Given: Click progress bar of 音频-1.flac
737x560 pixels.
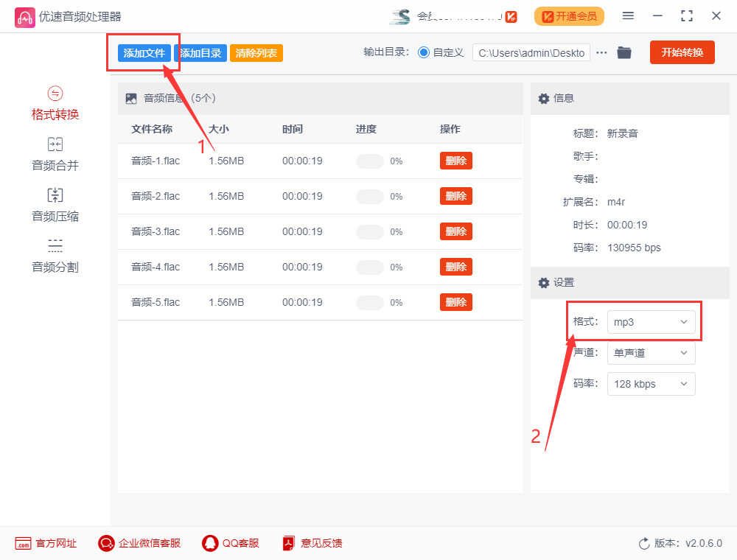Looking at the screenshot, I should (x=370, y=161).
